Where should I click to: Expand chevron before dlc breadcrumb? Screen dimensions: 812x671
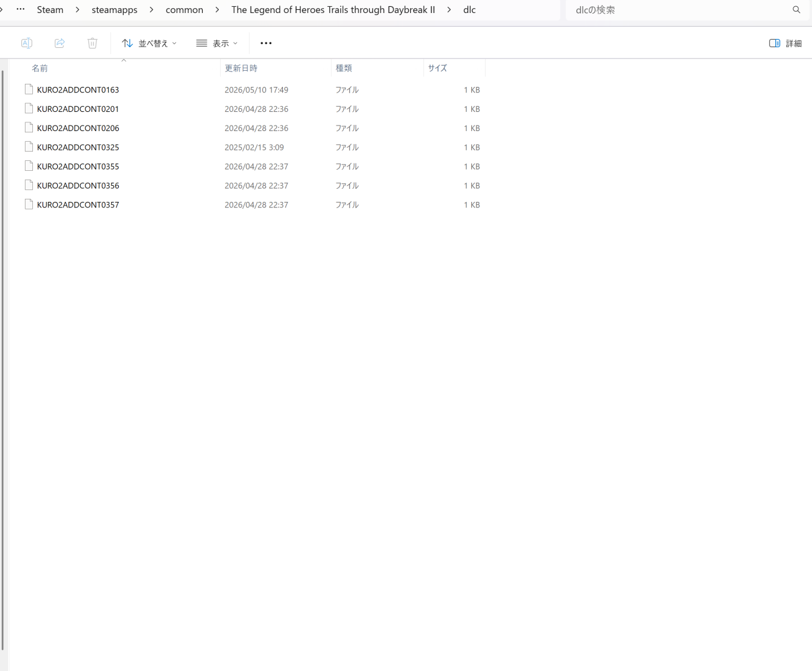coord(449,10)
